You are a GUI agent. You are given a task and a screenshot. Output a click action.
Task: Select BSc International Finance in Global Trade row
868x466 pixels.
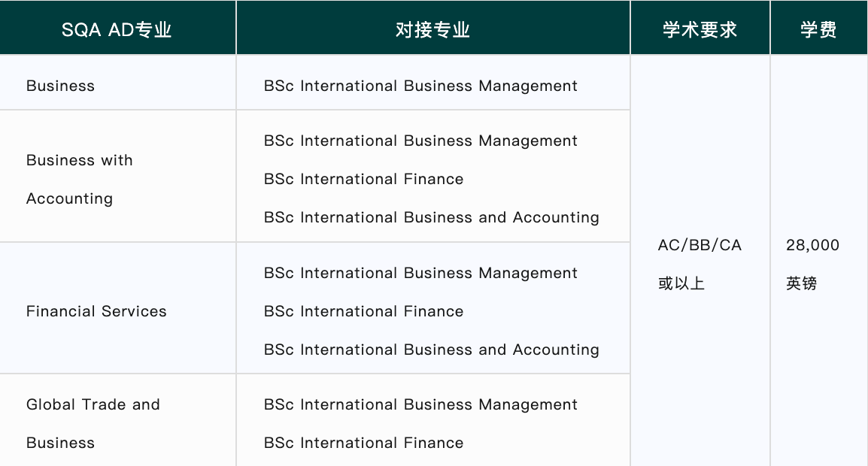[363, 443]
